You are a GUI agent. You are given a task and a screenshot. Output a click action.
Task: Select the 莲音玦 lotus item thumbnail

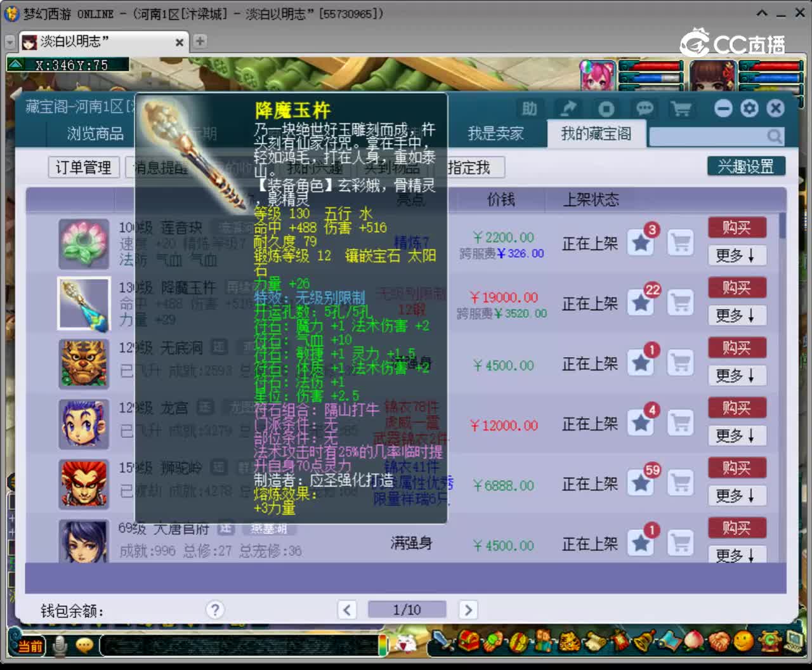point(84,244)
